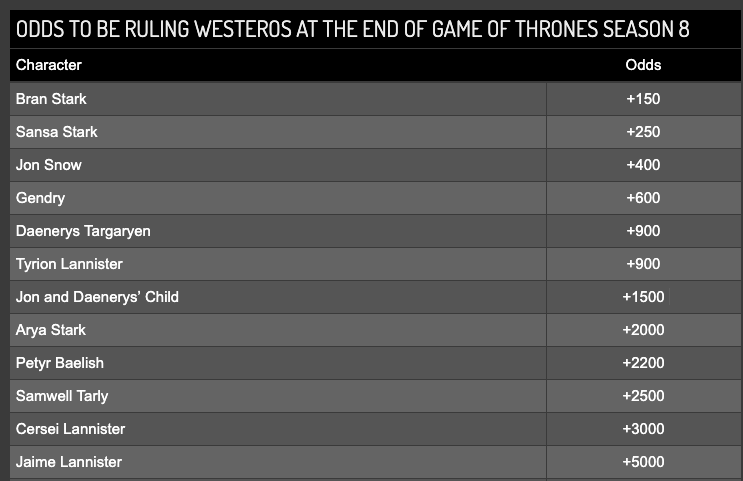The image size is (743, 481).
Task: Select the Jaime Lannister entry
Action: click(x=69, y=462)
